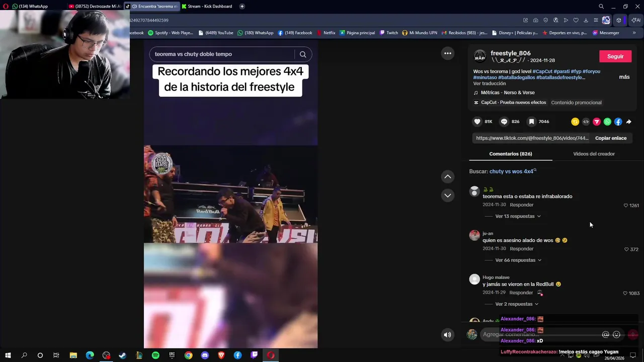Open emoji picker in comment box
This screenshot has width=644, height=362.
(x=617, y=334)
